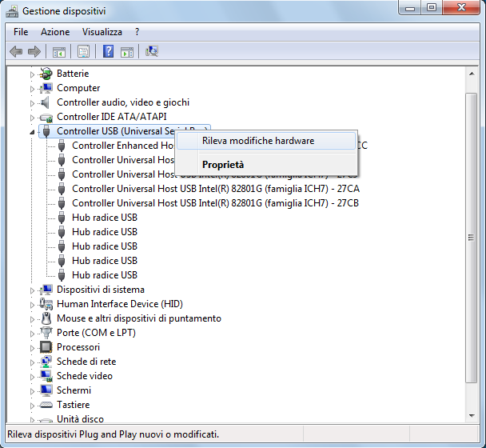Viewport: 486px width, 448px height.
Task: Click the Schede video icon
Action: coord(46,376)
